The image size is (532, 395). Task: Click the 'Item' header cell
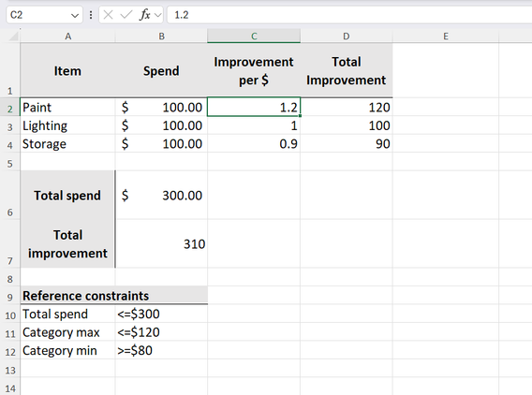click(67, 70)
